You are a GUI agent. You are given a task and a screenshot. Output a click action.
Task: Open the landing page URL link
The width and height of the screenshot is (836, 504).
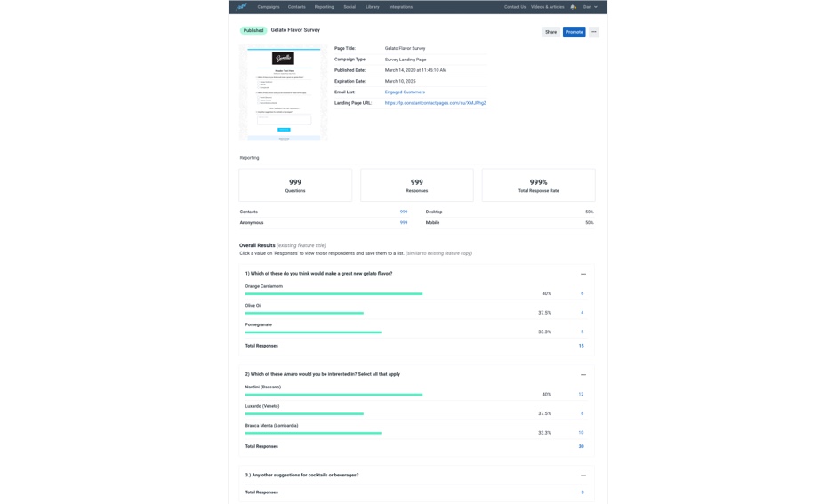[435, 103]
